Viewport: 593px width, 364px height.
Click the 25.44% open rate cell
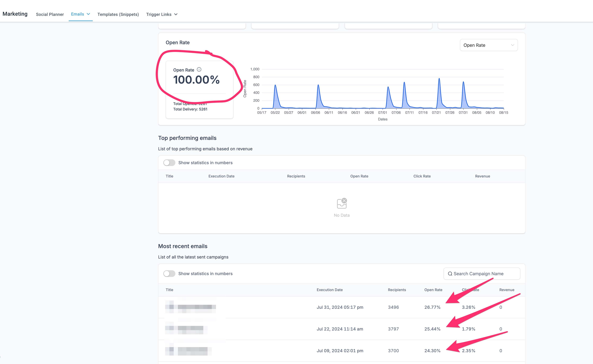pos(432,329)
